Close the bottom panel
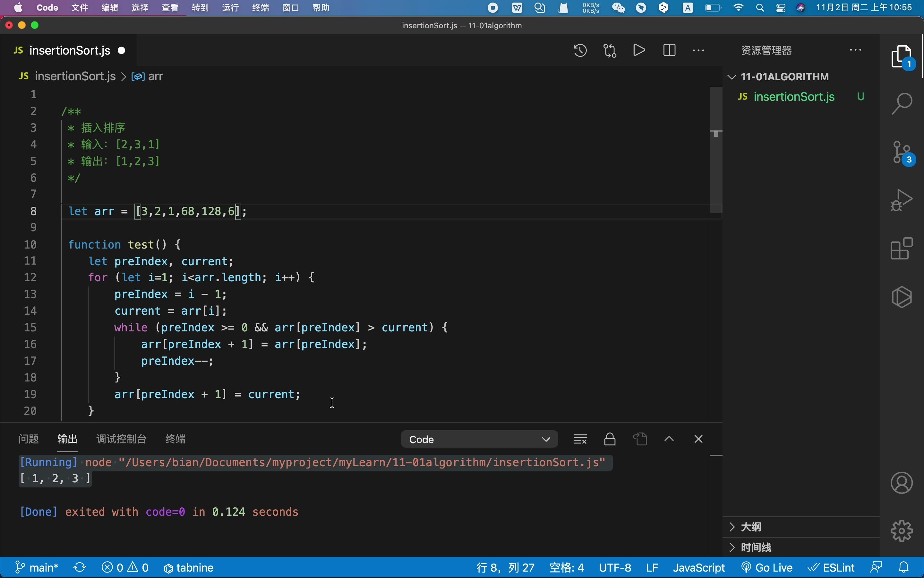Image resolution: width=924 pixels, height=578 pixels. tap(698, 439)
